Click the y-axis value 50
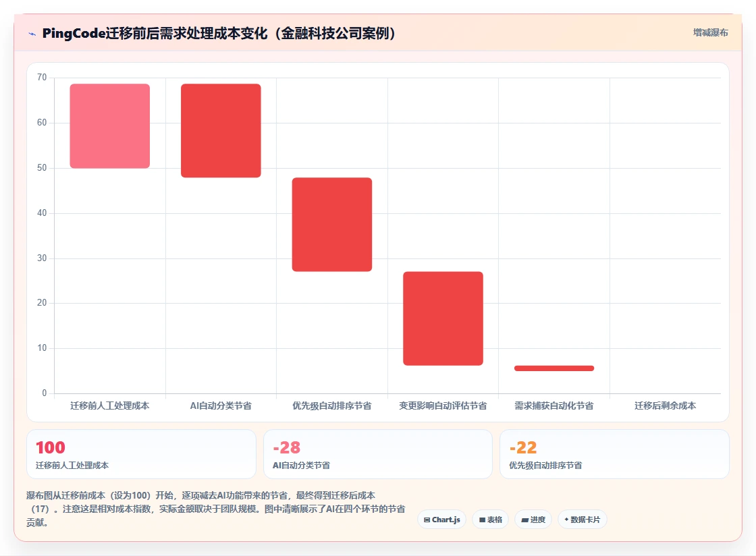This screenshot has width=756, height=556. tap(42, 167)
